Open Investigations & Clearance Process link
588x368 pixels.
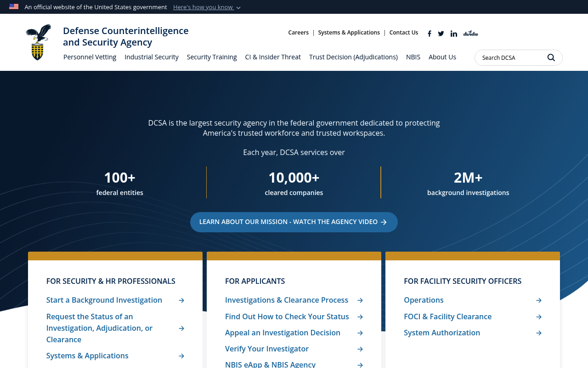tap(287, 300)
